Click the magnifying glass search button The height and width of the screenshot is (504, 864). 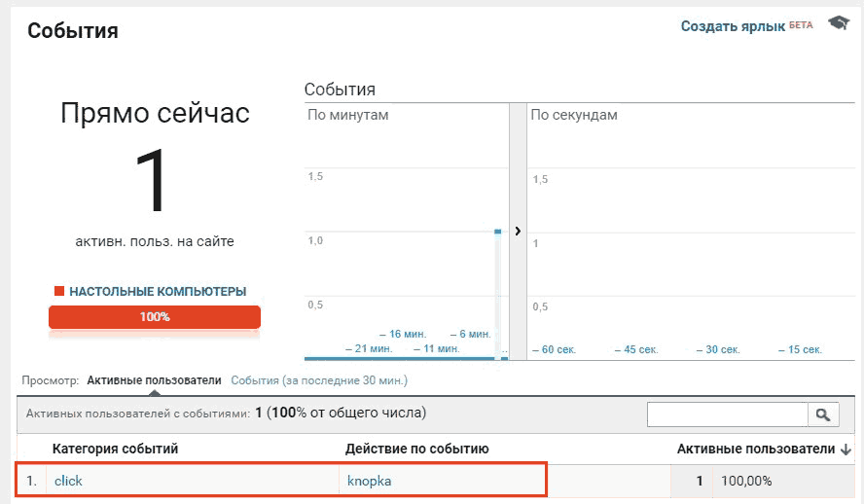823,414
